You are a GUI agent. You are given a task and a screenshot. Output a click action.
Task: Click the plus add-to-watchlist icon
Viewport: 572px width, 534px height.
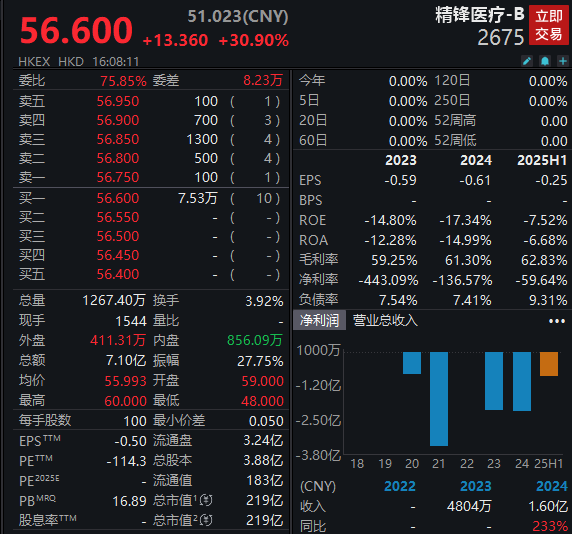pyautogui.click(x=563, y=61)
